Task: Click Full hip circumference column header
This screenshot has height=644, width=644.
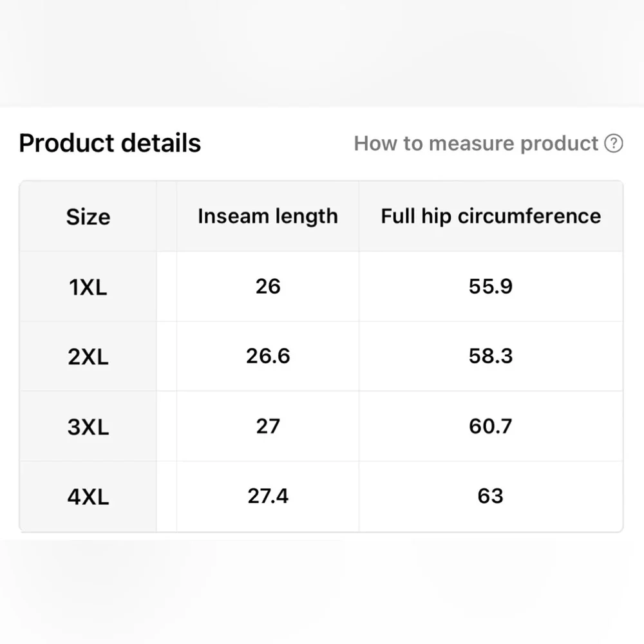Action: [x=491, y=216]
